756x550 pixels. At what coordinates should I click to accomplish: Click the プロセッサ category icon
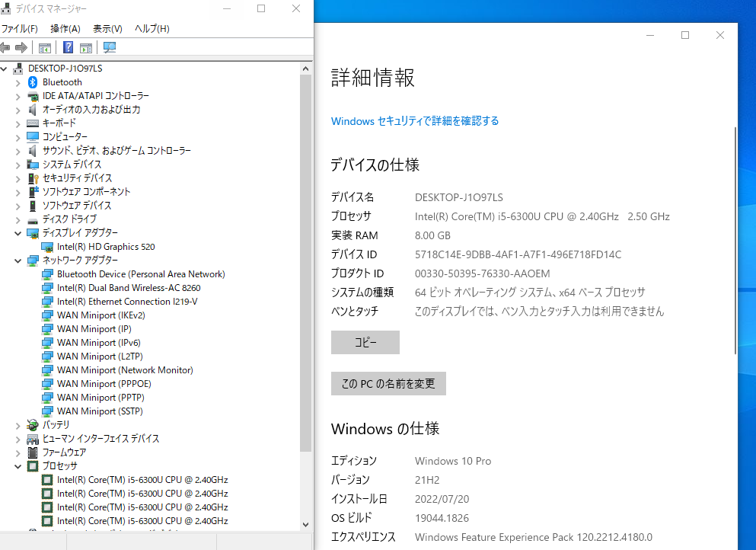coord(32,466)
